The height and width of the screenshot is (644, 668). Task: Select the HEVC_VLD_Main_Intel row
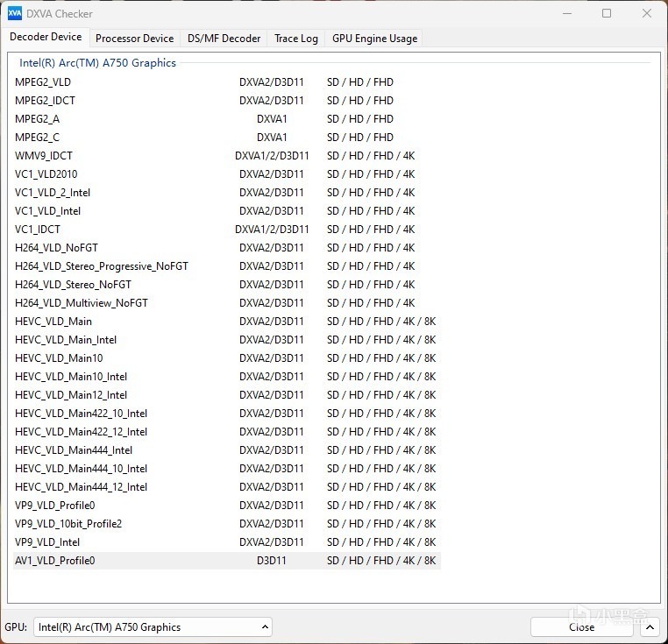[227, 339]
